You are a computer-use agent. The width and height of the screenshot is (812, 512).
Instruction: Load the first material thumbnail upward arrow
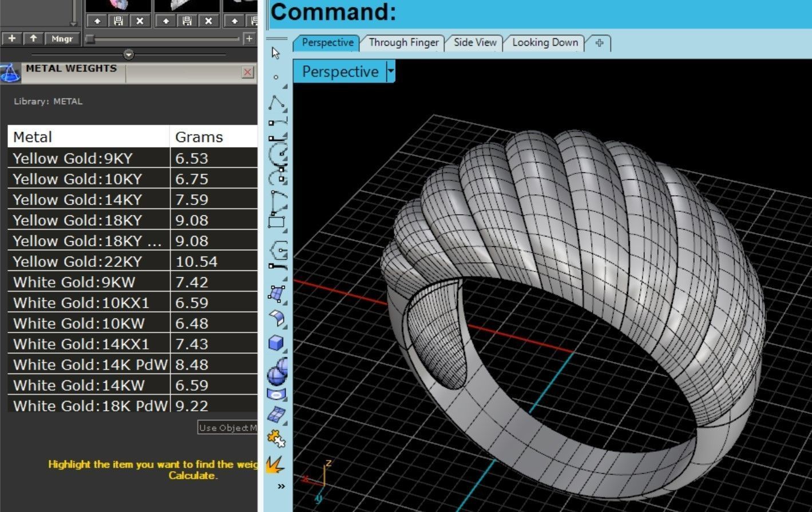(x=97, y=21)
